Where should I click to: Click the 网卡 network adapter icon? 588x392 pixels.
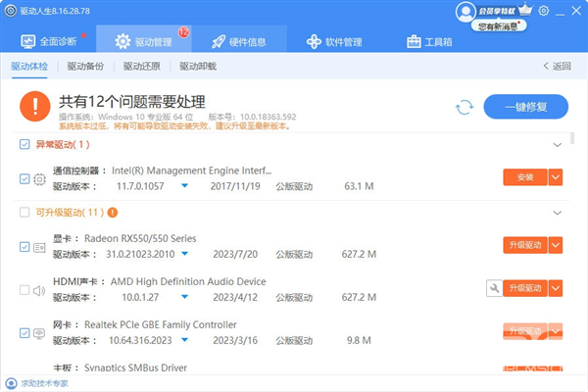pyautogui.click(x=39, y=333)
